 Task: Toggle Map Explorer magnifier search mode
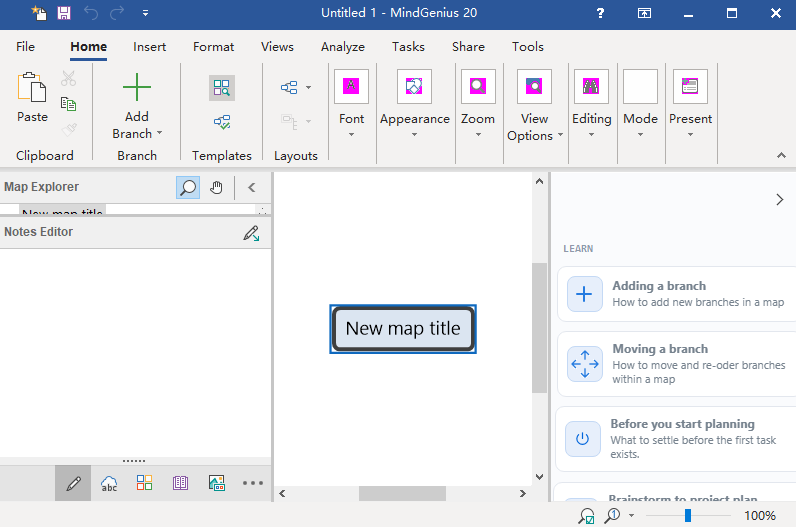click(188, 187)
